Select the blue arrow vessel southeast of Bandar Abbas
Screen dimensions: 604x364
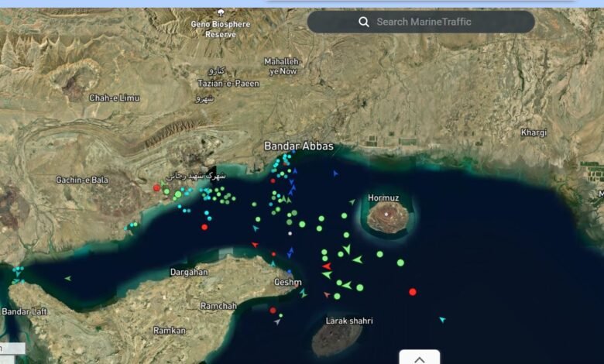(335, 174)
